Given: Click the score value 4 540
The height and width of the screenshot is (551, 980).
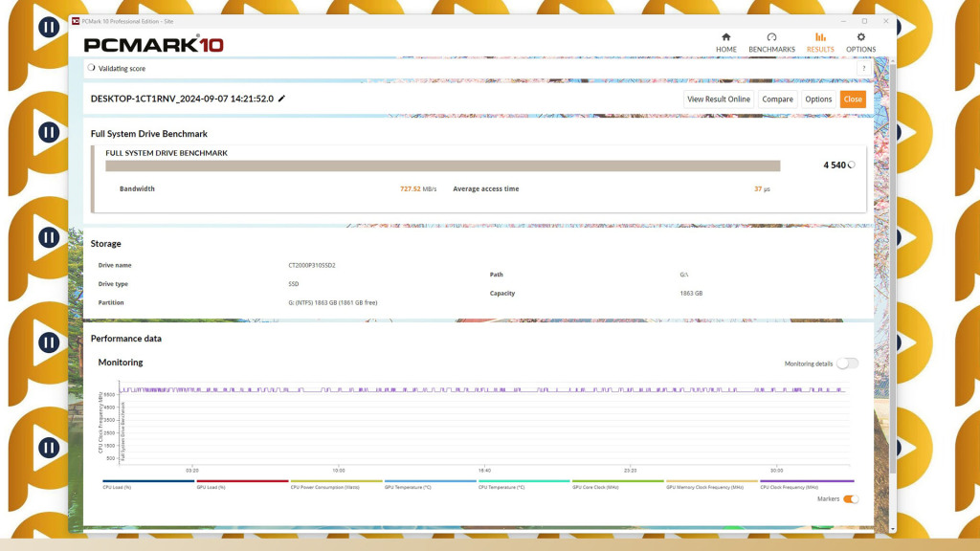Looking at the screenshot, I should coord(835,165).
